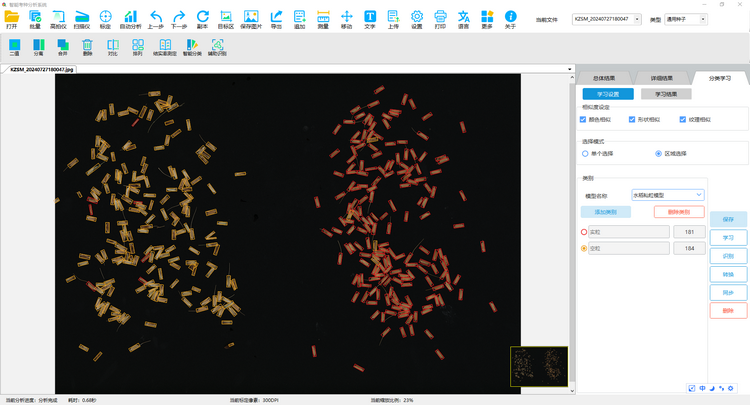Click the navigator thumbnail preview
This screenshot has width=750, height=405.
[x=539, y=366]
